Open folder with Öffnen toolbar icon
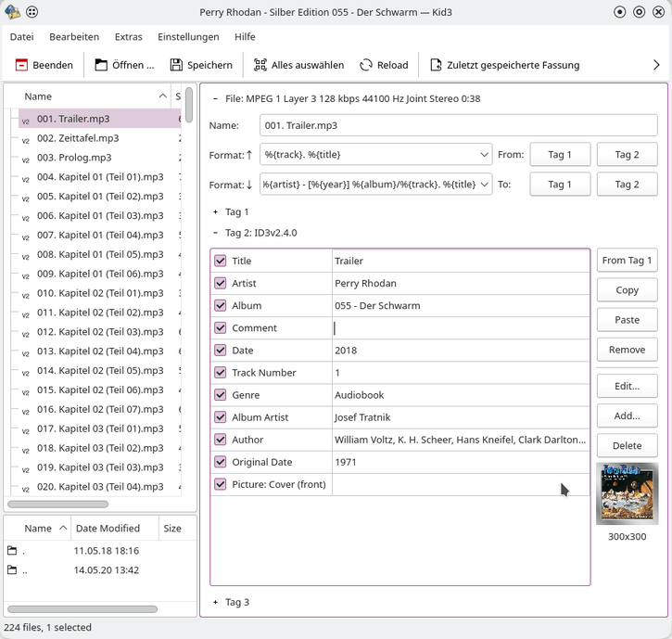The width and height of the screenshot is (672, 639). click(x=101, y=65)
